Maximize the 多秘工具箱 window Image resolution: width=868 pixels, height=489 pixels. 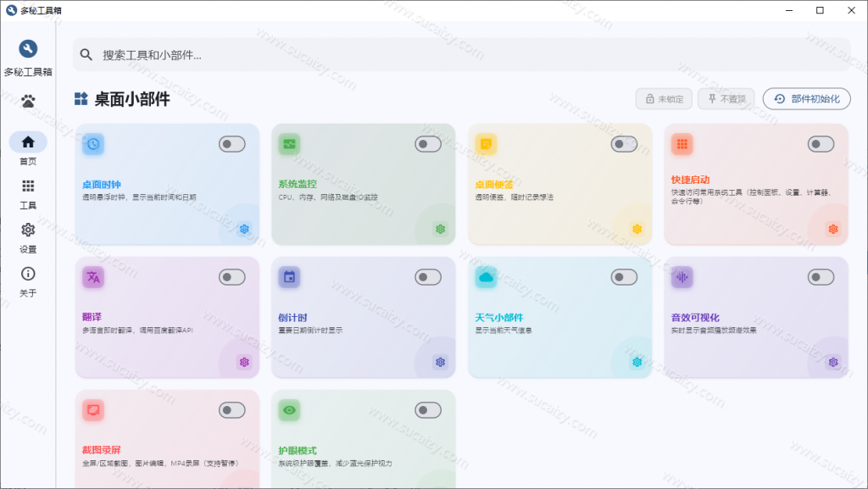[820, 10]
